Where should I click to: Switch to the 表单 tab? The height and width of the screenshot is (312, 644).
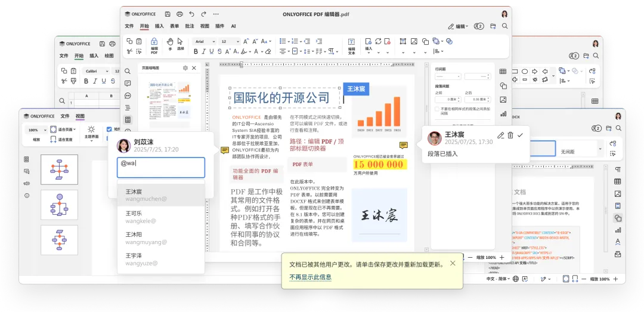point(175,26)
